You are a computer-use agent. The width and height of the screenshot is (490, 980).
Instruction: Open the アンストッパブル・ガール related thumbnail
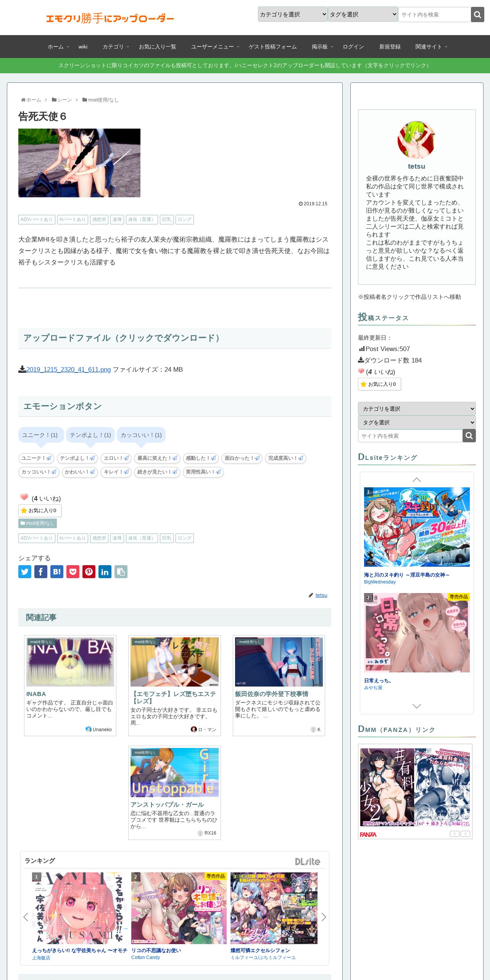click(x=174, y=772)
